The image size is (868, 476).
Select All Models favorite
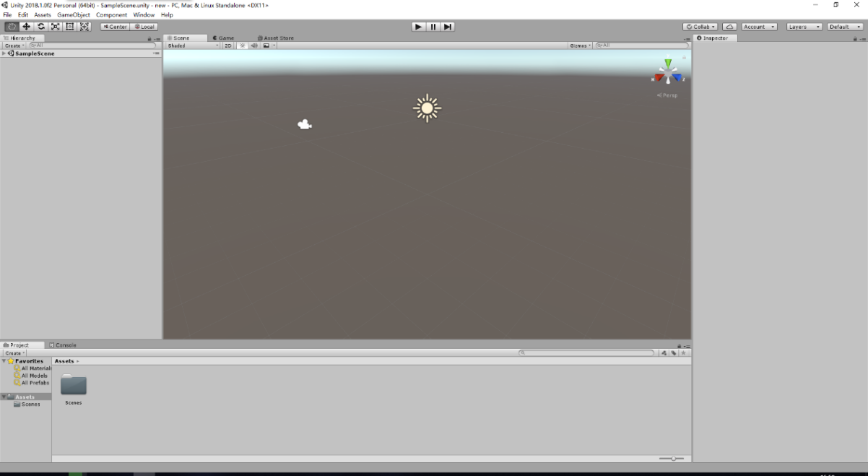click(31, 376)
